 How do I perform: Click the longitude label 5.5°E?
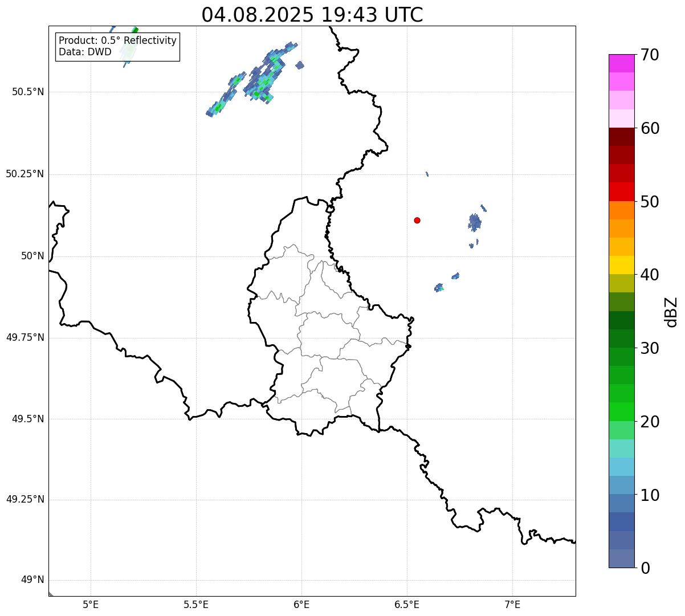tap(197, 605)
